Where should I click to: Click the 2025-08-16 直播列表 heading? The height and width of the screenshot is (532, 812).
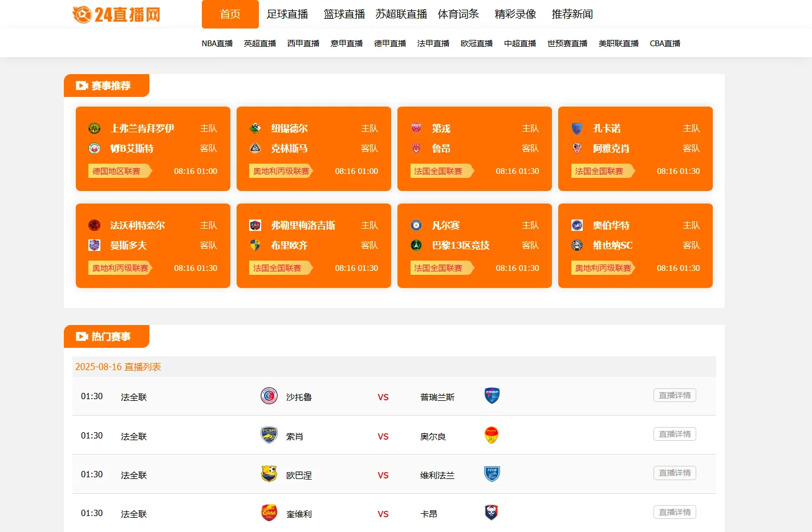(118, 367)
